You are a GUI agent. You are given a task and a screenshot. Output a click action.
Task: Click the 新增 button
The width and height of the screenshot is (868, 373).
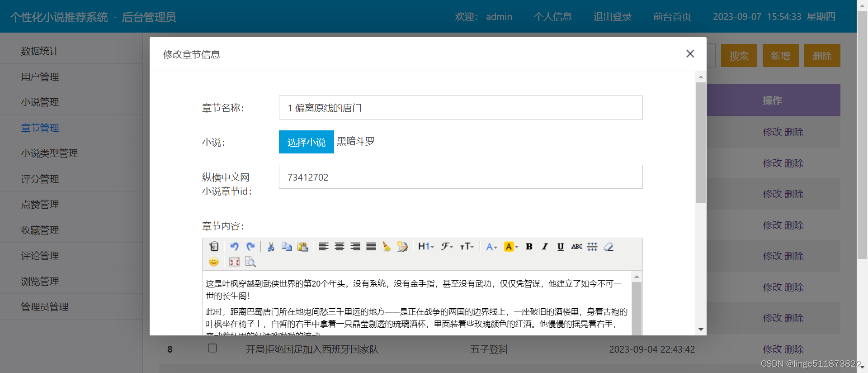[x=781, y=56]
